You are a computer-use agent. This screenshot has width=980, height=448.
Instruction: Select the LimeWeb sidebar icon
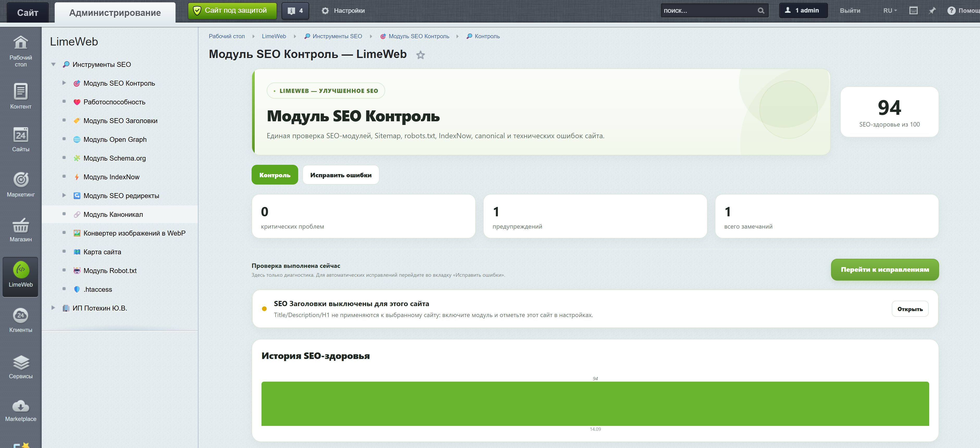[x=21, y=276]
